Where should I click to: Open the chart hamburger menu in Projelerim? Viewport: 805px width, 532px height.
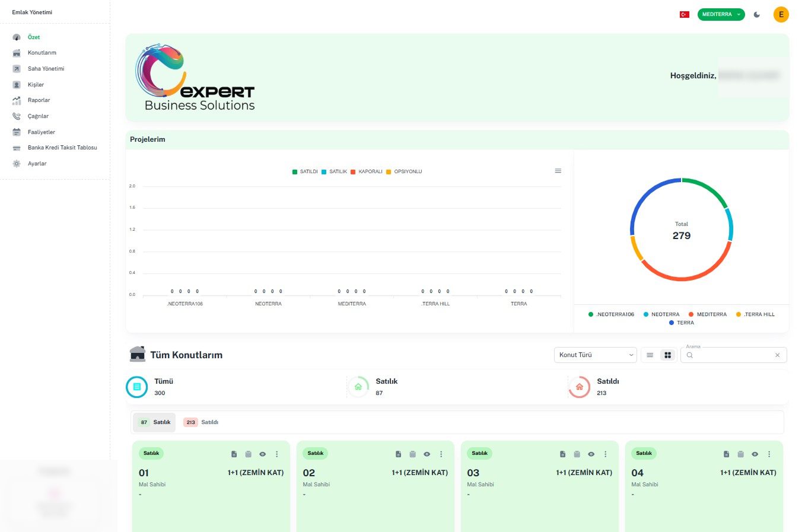point(558,171)
